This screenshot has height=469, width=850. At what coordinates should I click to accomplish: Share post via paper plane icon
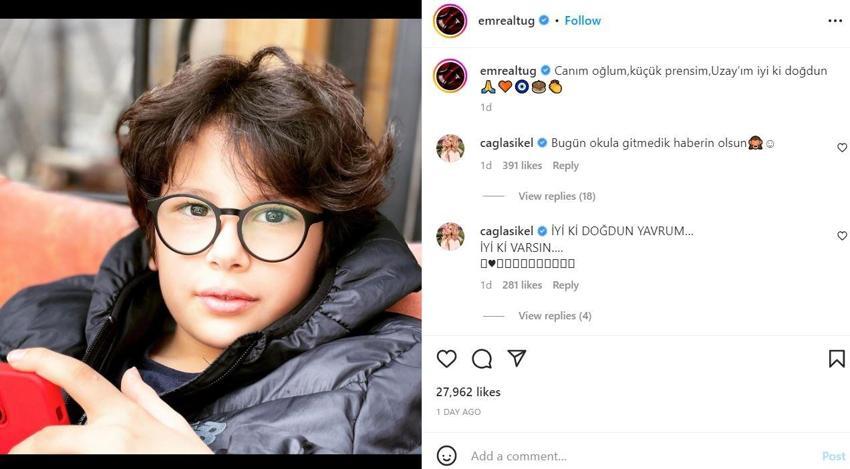click(517, 357)
